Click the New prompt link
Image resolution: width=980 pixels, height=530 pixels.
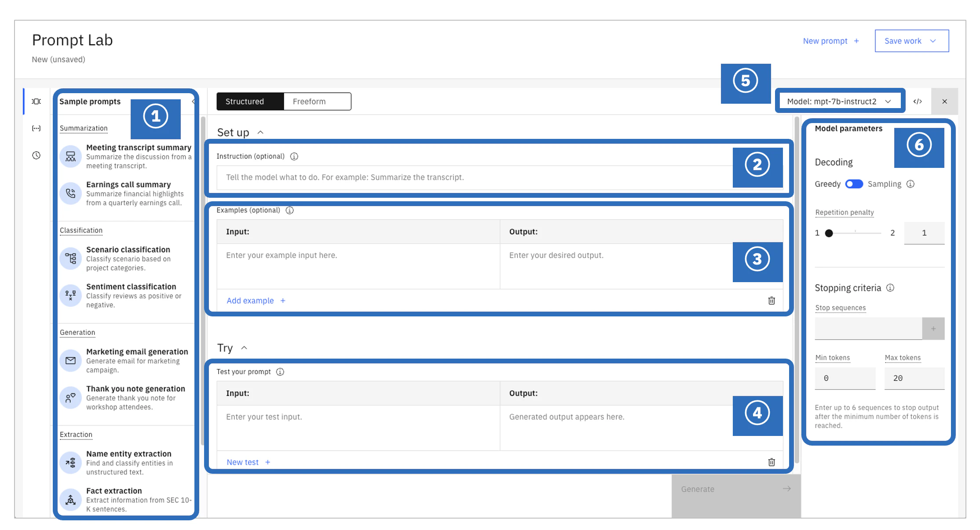click(x=831, y=41)
